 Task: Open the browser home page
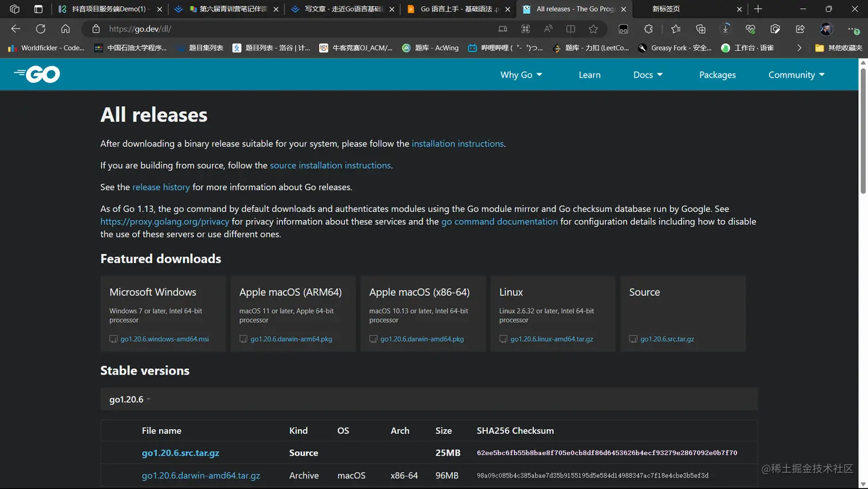pos(65,29)
